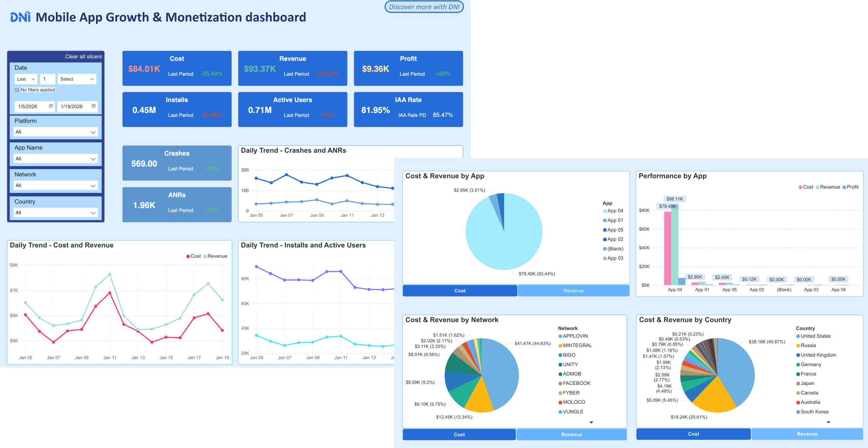Click the $86.11K bar label for App 04

675,199
